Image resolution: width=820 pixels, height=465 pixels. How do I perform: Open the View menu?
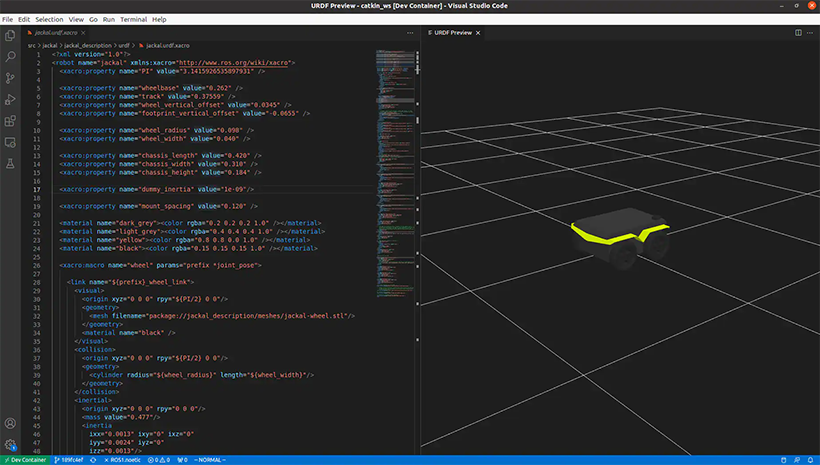[x=76, y=19]
